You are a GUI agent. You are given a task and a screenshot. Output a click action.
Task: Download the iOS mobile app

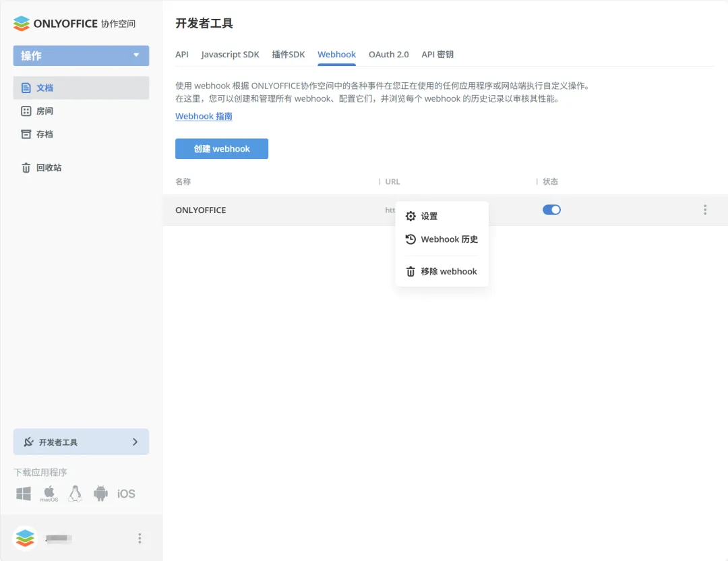coord(126,494)
